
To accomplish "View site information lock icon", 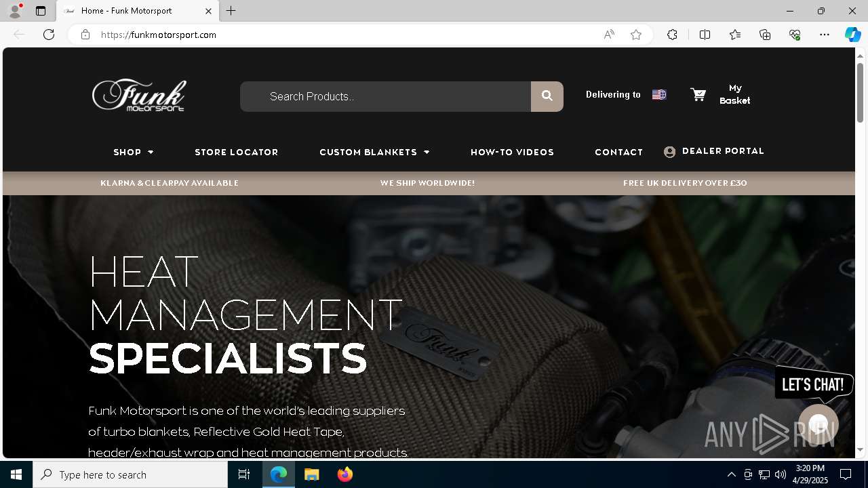I will click(x=85, y=35).
